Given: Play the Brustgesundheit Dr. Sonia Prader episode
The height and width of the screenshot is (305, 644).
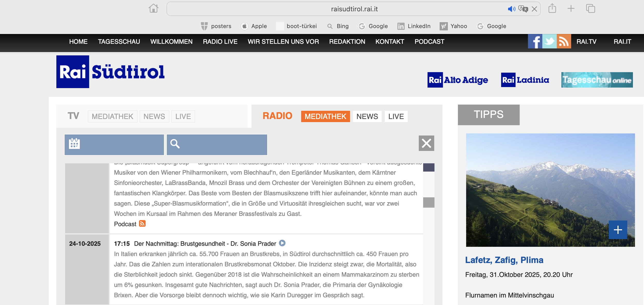Looking at the screenshot, I should tap(282, 243).
